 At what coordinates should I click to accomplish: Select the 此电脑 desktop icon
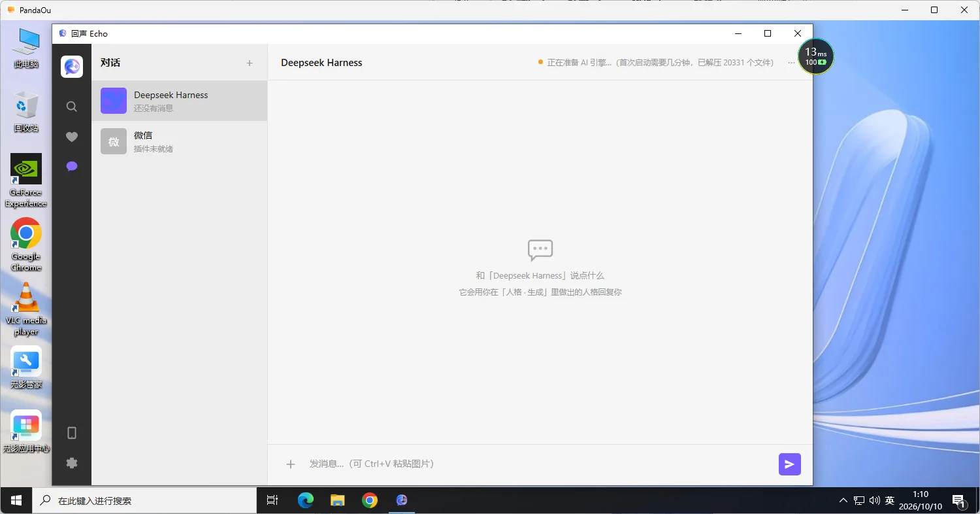(x=26, y=48)
